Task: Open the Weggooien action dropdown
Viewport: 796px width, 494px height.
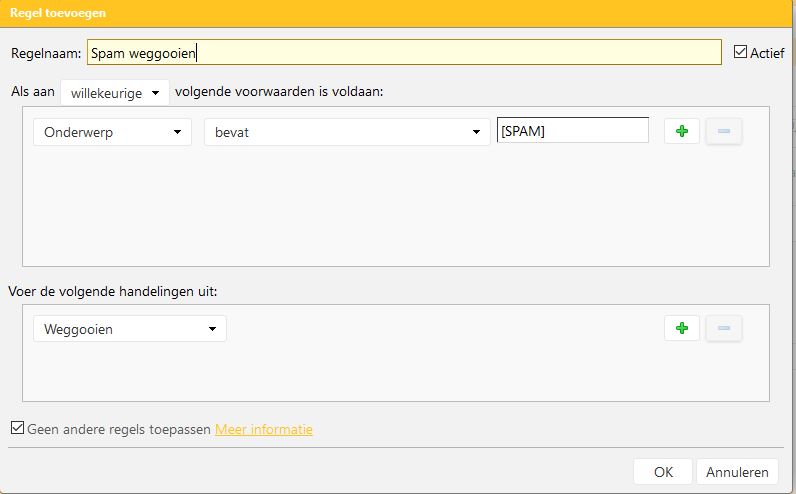Action: click(130, 329)
